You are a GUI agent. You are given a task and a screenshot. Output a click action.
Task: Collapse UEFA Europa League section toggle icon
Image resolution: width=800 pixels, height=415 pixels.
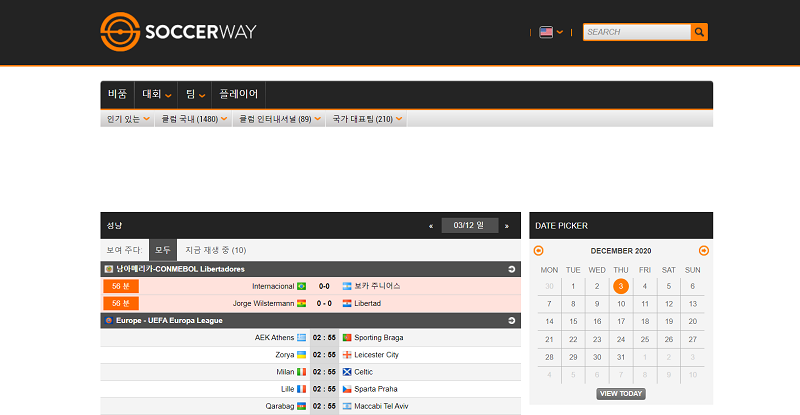click(511, 321)
